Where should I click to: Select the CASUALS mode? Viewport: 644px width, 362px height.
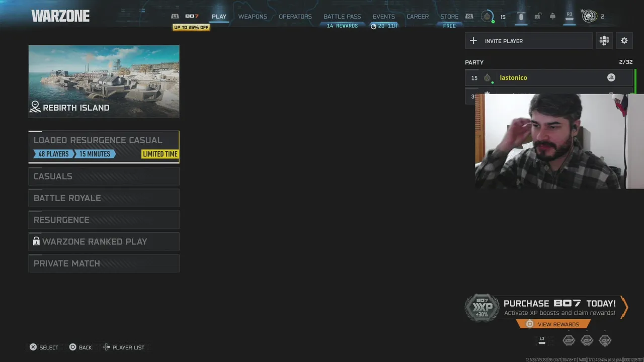tap(104, 176)
